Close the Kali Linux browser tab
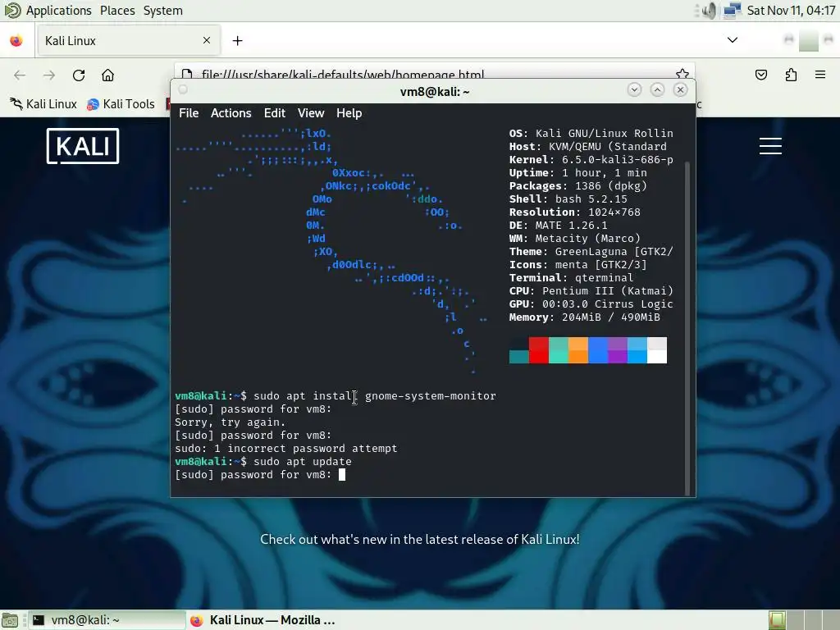 [x=207, y=41]
